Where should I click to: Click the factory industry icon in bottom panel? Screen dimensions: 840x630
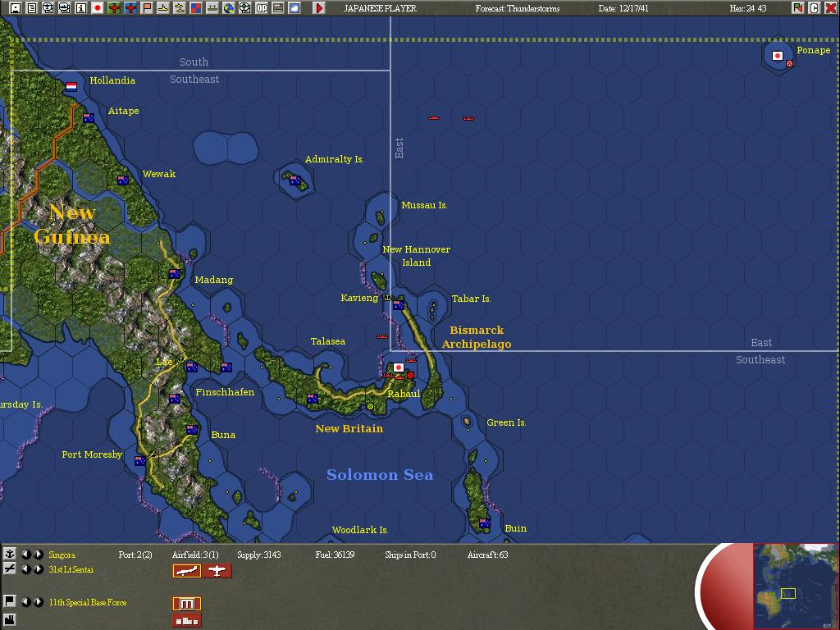coord(9,620)
